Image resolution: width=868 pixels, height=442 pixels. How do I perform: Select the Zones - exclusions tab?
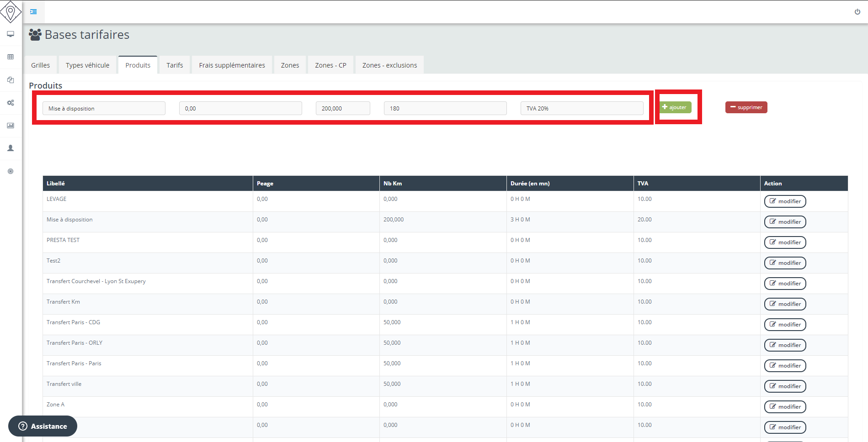pos(389,65)
